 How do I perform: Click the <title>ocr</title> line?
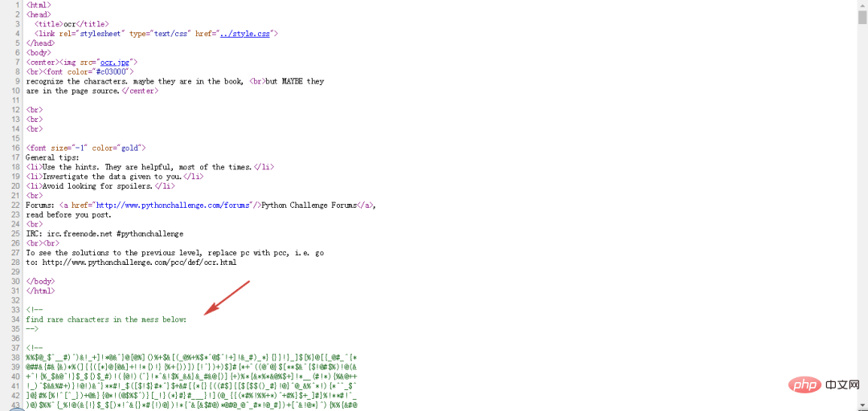[x=72, y=24]
